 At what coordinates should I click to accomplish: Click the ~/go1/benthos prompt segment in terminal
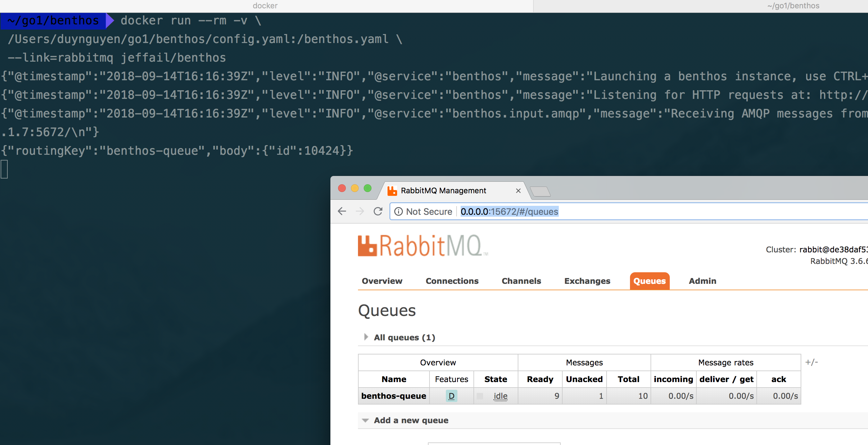click(x=53, y=21)
